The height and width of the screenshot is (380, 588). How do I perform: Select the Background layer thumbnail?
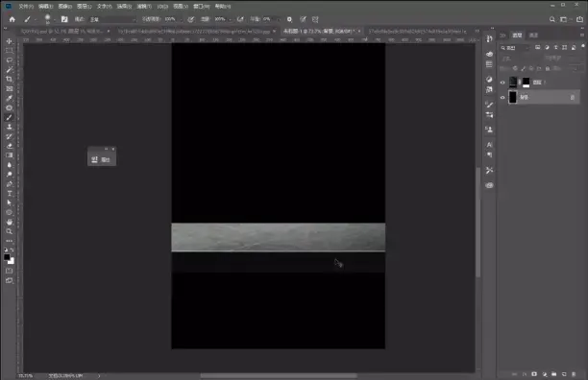(513, 97)
